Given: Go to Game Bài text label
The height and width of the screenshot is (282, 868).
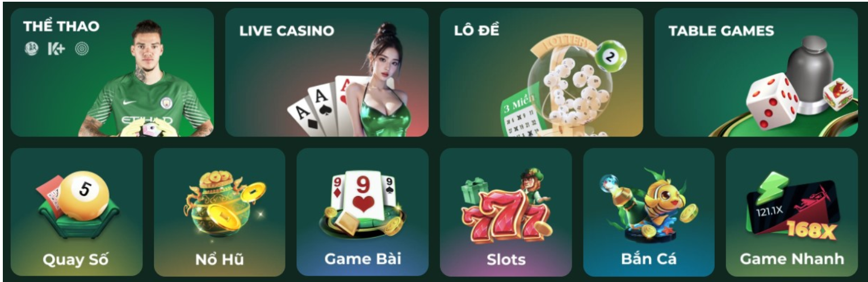Looking at the screenshot, I should coord(363,259).
